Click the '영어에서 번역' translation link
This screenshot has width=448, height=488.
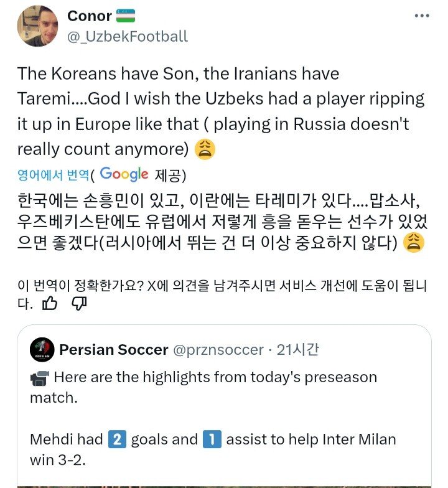[55, 175]
